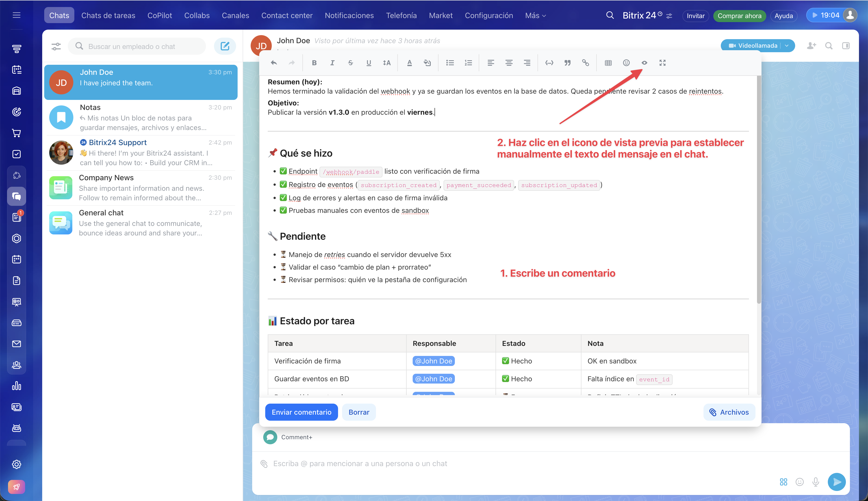Image resolution: width=868 pixels, height=501 pixels.
Task: Open the text color picker icon
Action: click(x=409, y=63)
